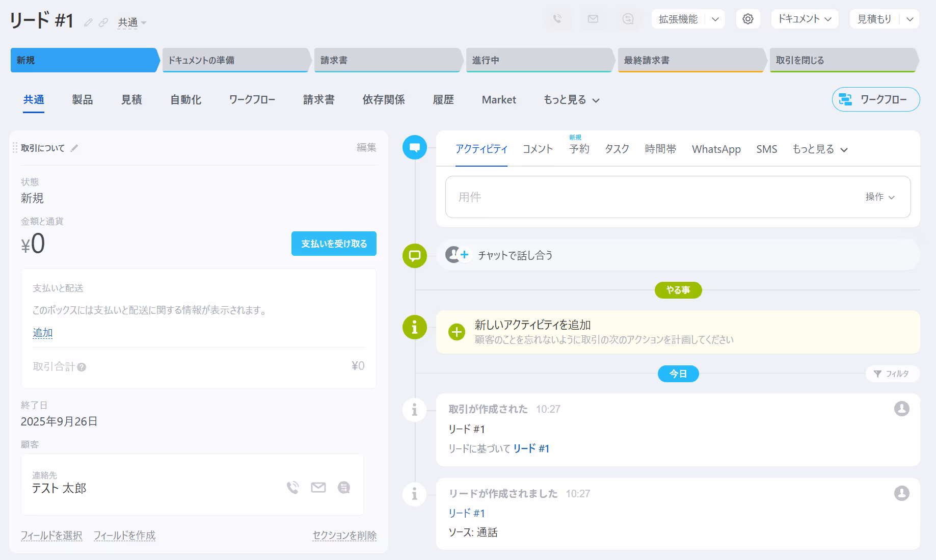Screen dimensions: 936x560
Task: Click the フィールドを選択 link
Action: pos(51,536)
